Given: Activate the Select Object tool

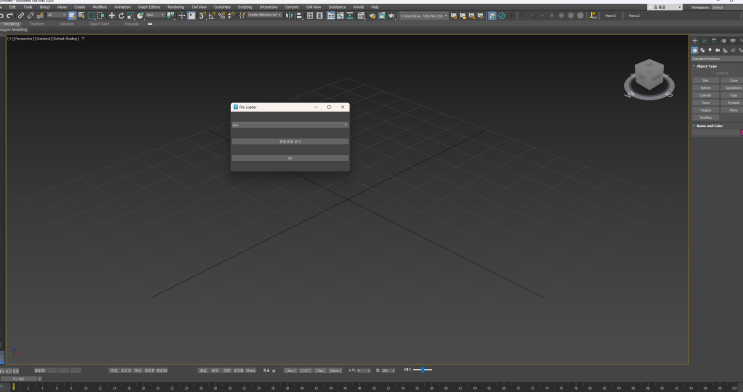Looking at the screenshot, I should coord(72,16).
